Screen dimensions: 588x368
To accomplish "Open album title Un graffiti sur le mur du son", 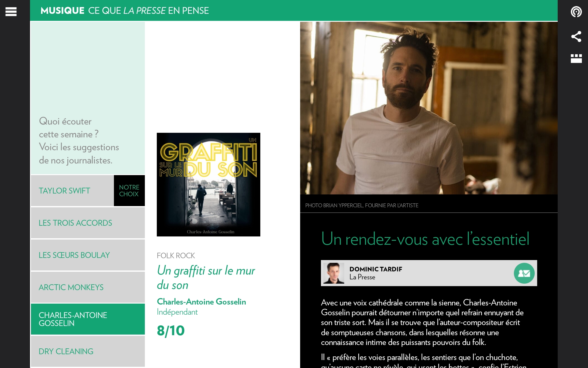I will coord(206,278).
